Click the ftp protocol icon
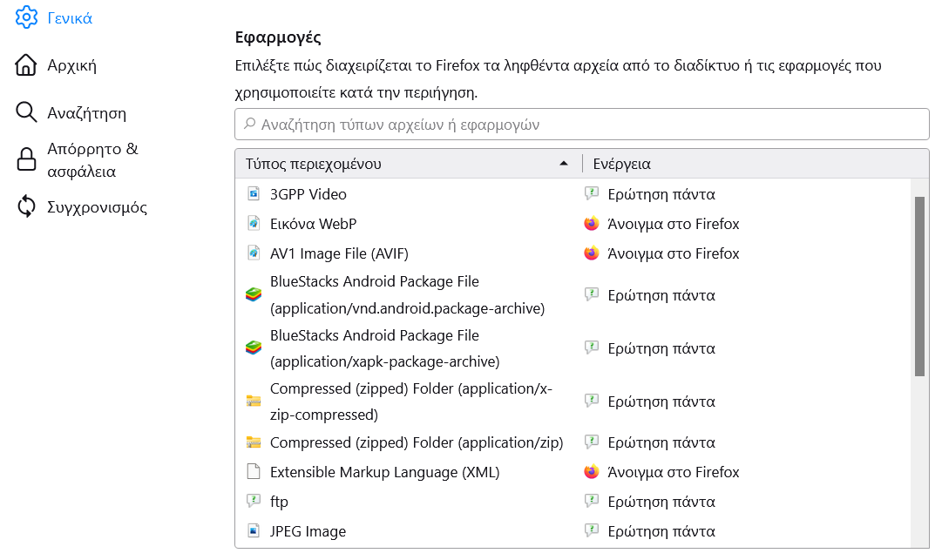Viewport: 942px width, 560px height. pyautogui.click(x=254, y=500)
